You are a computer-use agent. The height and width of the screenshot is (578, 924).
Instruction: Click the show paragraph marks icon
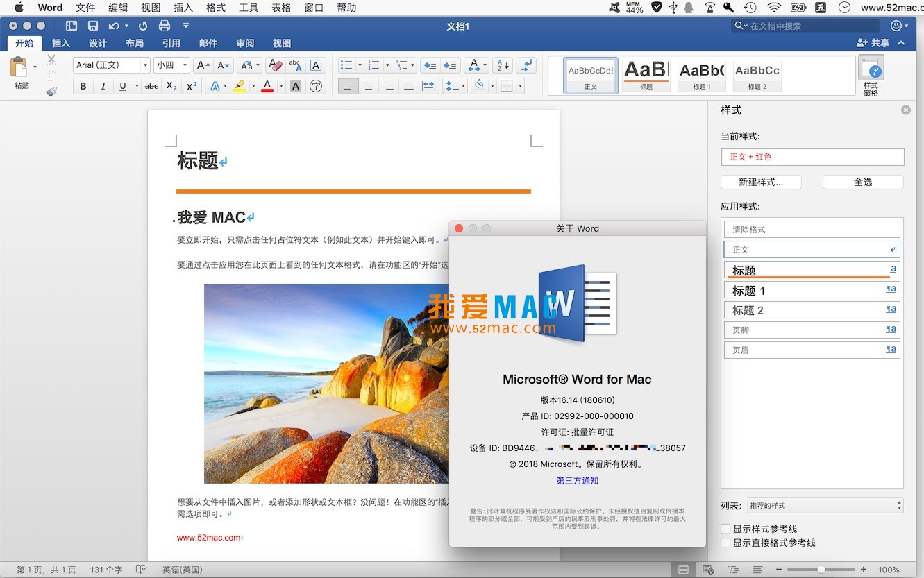pyautogui.click(x=527, y=65)
